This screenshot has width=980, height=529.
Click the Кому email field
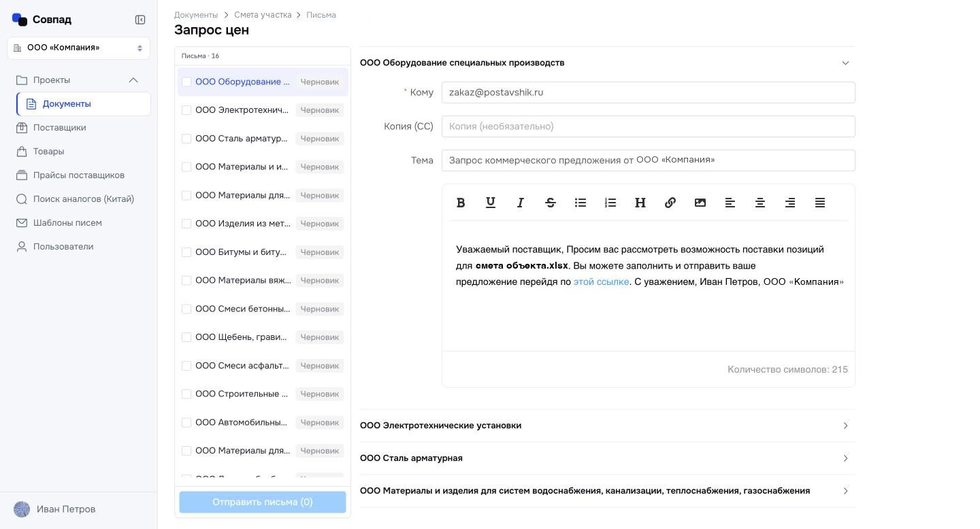648,92
